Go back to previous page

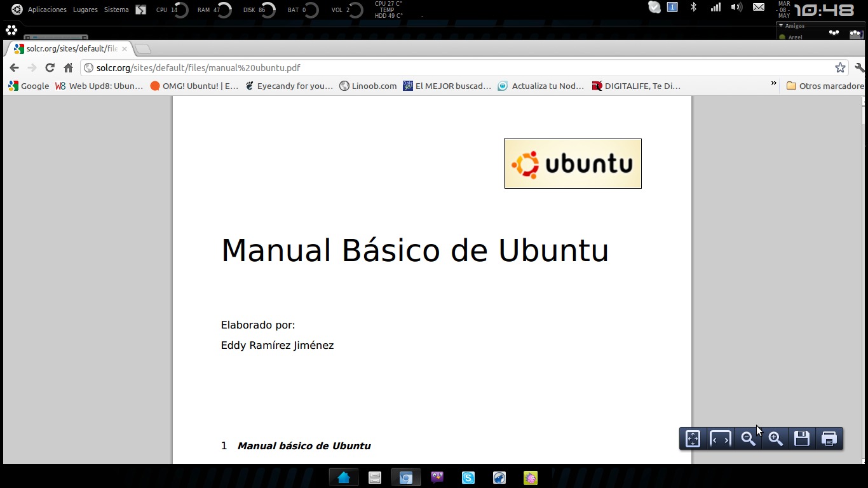14,68
